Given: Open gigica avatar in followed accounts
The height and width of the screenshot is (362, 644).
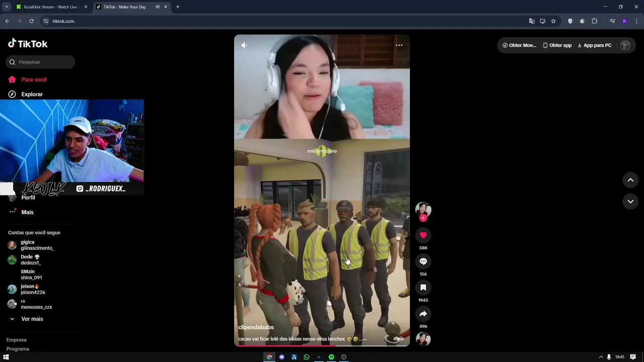Looking at the screenshot, I should 12,245.
